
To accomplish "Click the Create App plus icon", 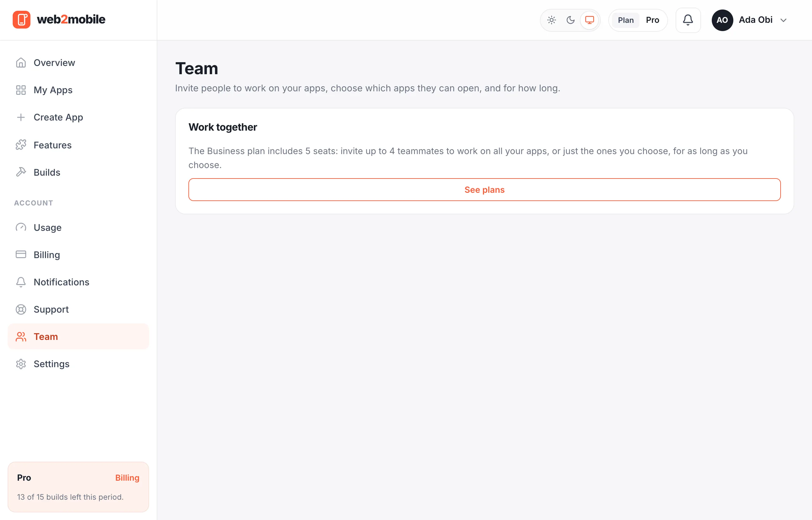I will point(21,117).
